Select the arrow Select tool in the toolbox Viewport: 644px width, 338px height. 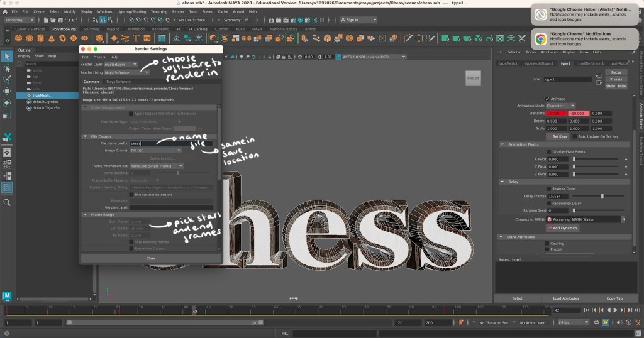click(7, 57)
